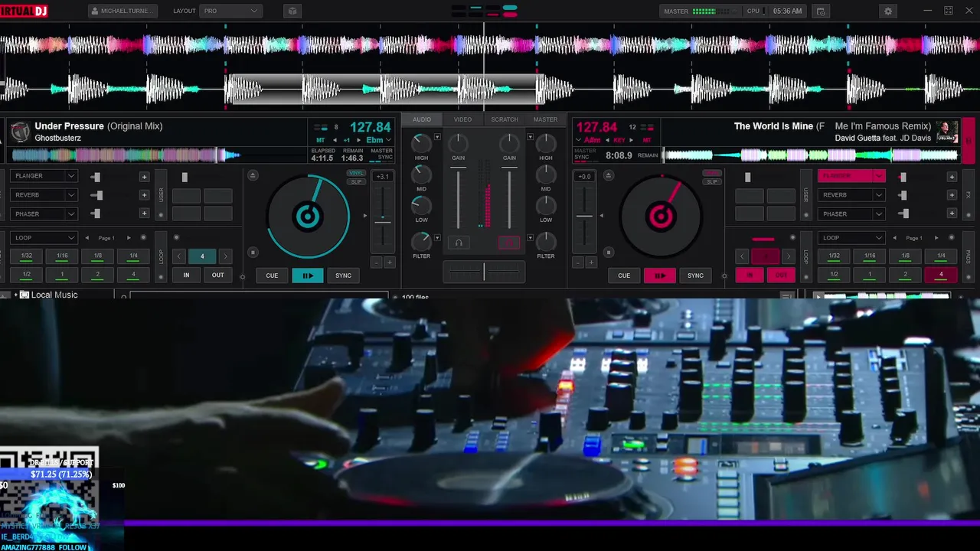
Task: Click crossfader slider in mixer
Action: (484, 272)
